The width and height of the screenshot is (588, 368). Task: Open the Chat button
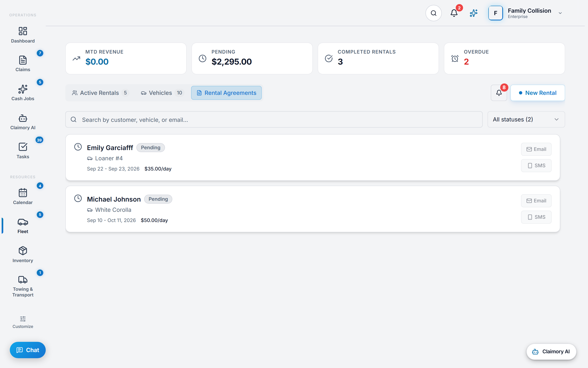pyautogui.click(x=28, y=350)
